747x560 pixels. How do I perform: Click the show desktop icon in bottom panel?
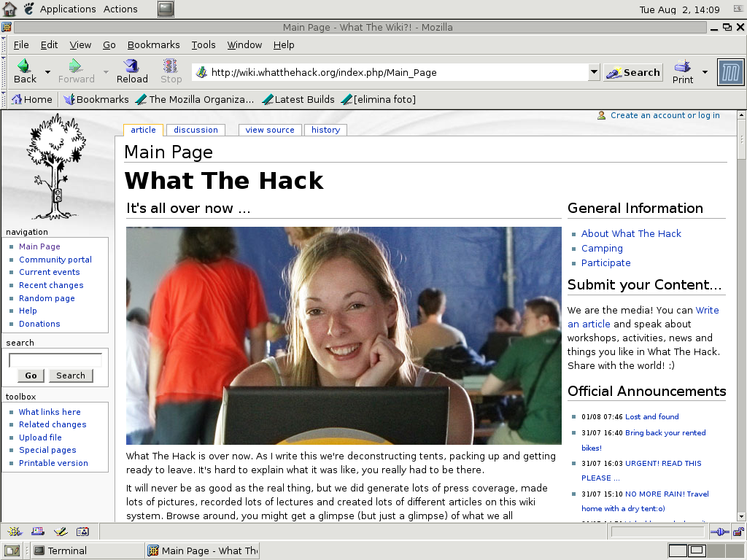[12, 551]
